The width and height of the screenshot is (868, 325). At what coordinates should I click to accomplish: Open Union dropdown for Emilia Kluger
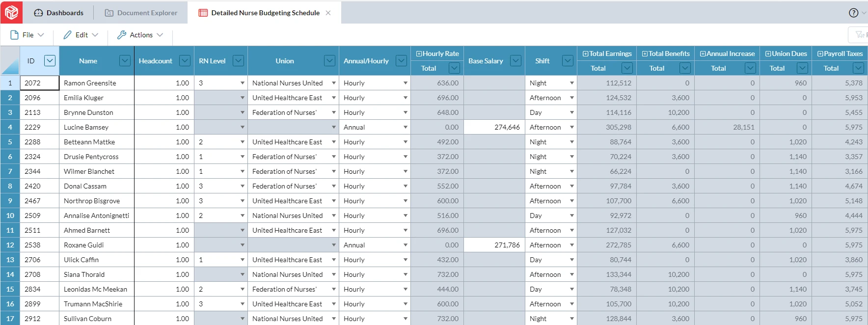coord(333,98)
